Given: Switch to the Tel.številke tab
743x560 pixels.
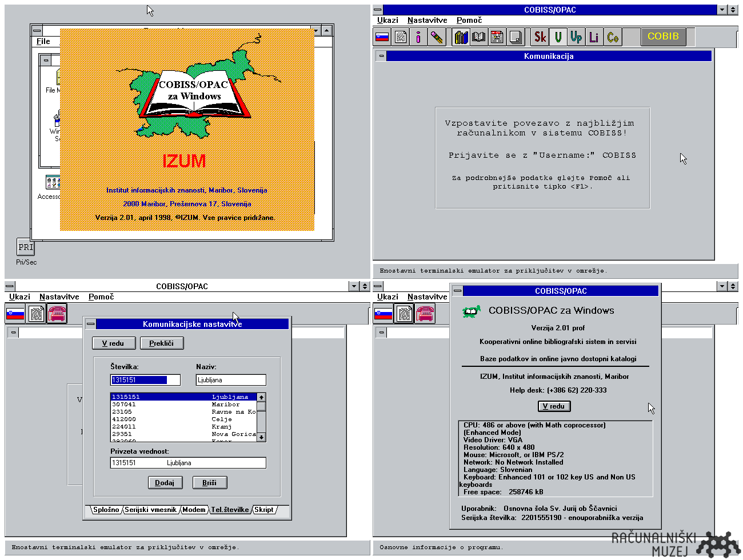Looking at the screenshot, I should point(230,510).
